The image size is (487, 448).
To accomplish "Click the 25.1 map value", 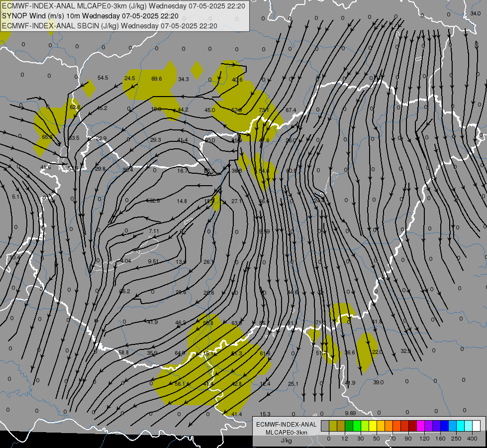I will pos(293,384).
